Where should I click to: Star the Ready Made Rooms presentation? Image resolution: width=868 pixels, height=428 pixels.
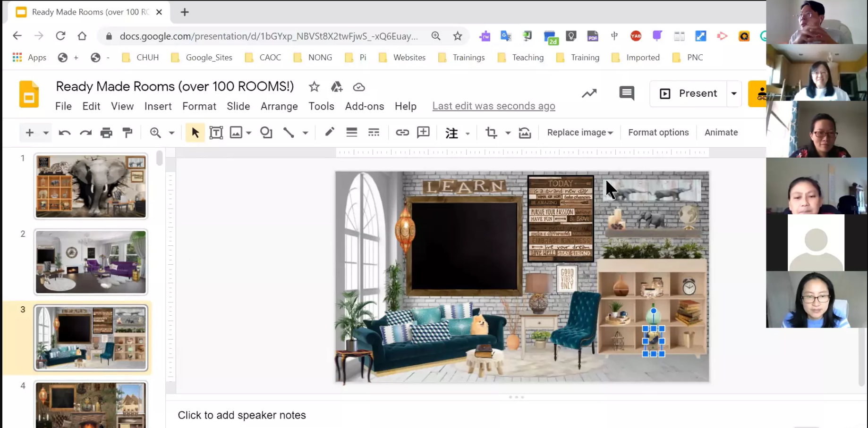point(314,87)
